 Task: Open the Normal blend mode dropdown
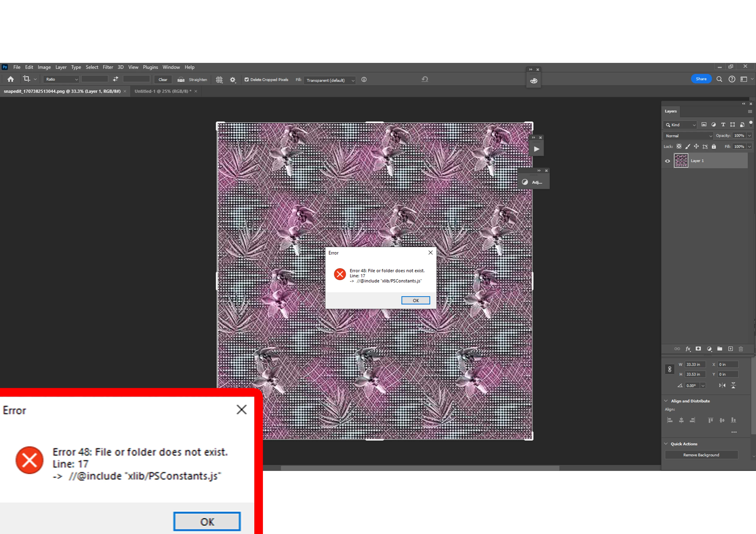[688, 136]
